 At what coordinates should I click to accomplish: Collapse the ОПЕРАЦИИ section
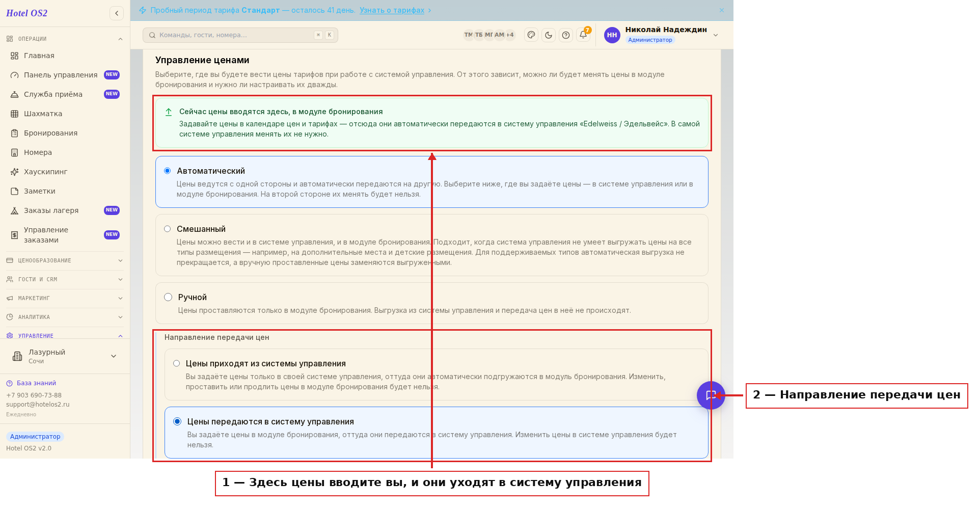click(65, 39)
